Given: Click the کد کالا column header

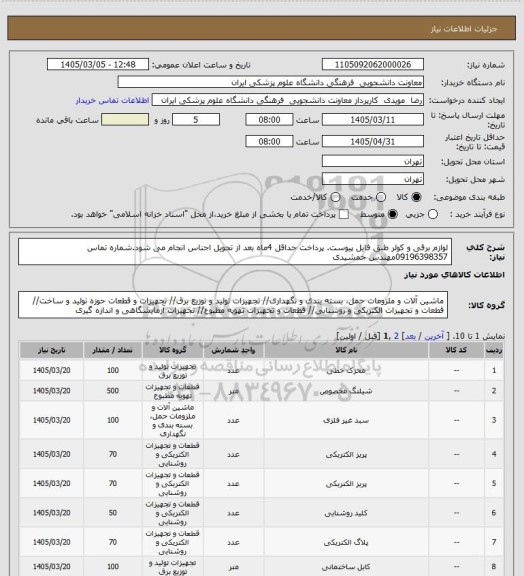Looking at the screenshot, I should tap(456, 350).
